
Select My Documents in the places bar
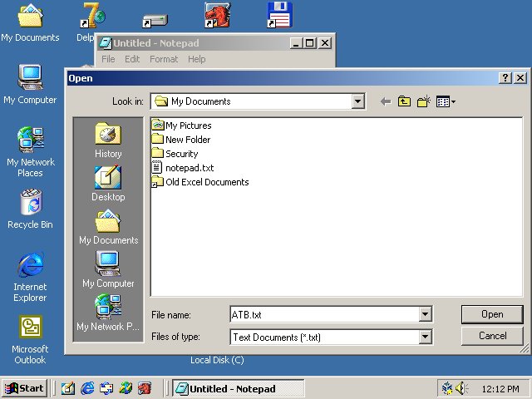pyautogui.click(x=108, y=227)
